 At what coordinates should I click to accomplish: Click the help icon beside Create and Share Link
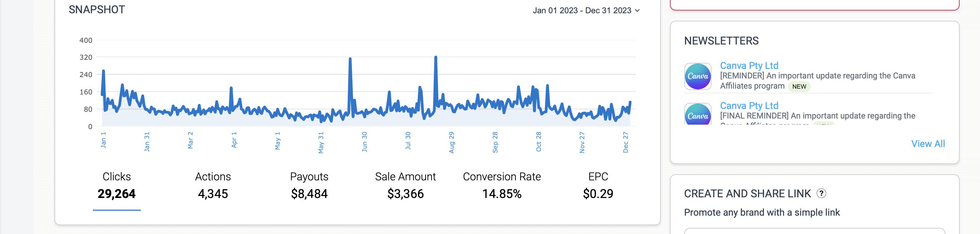click(821, 194)
